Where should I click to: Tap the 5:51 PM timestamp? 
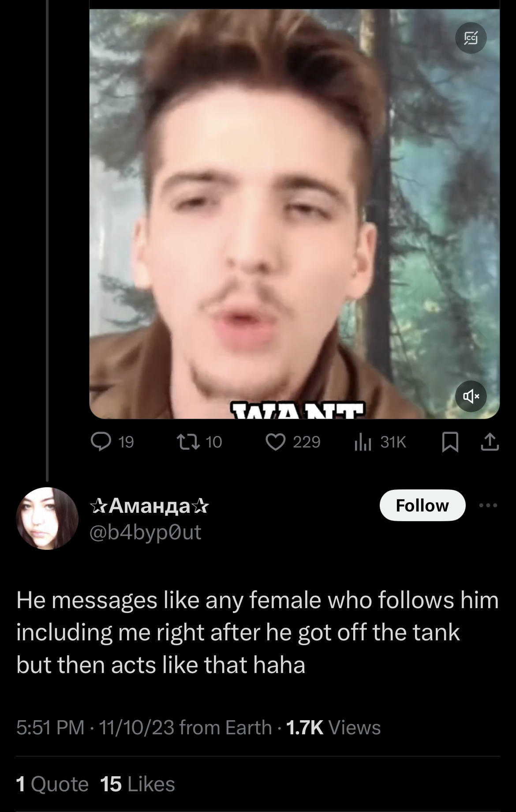[x=50, y=728]
